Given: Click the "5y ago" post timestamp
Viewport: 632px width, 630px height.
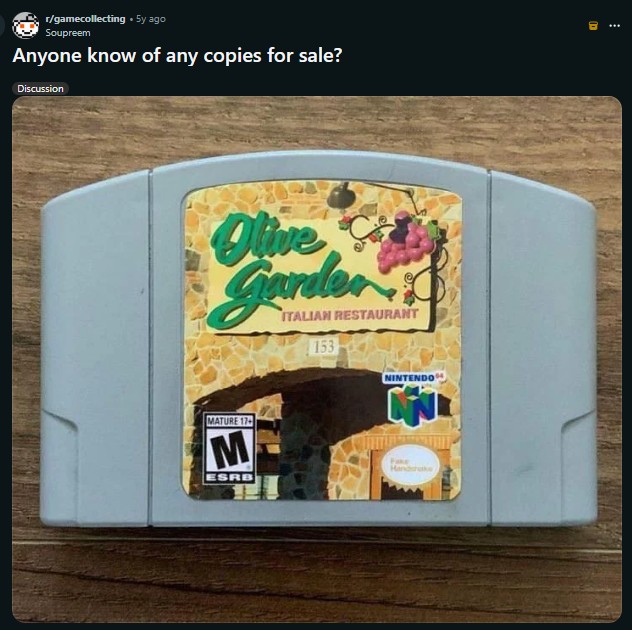Looking at the screenshot, I should 151,19.
